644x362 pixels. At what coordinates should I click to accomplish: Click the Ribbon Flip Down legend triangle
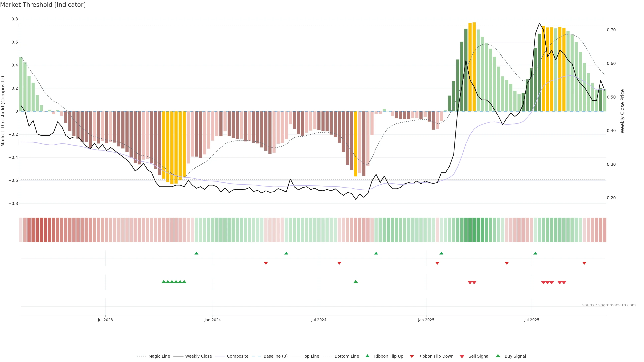(412, 356)
